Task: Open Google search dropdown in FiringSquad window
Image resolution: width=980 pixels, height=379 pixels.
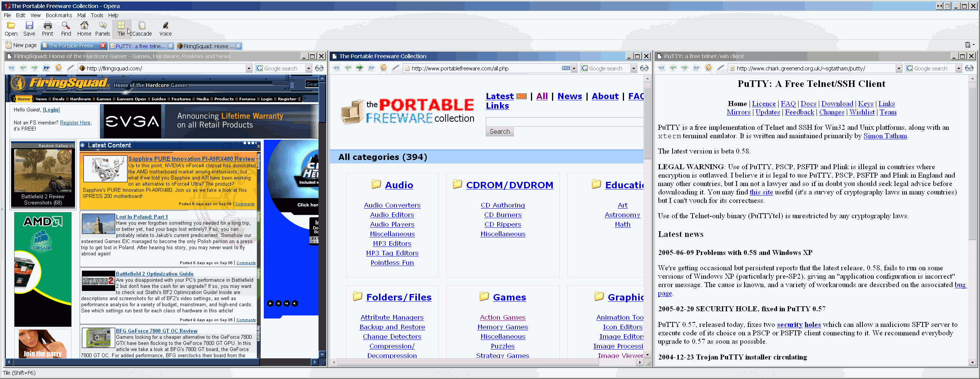Action: 309,69
